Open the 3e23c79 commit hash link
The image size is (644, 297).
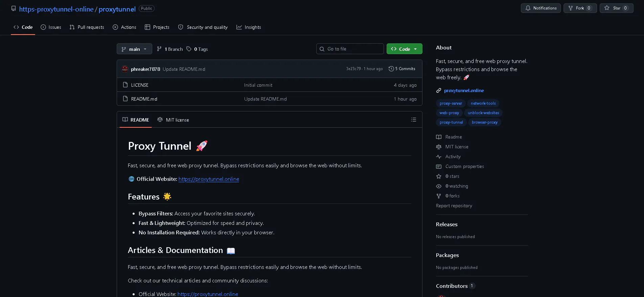pyautogui.click(x=353, y=69)
